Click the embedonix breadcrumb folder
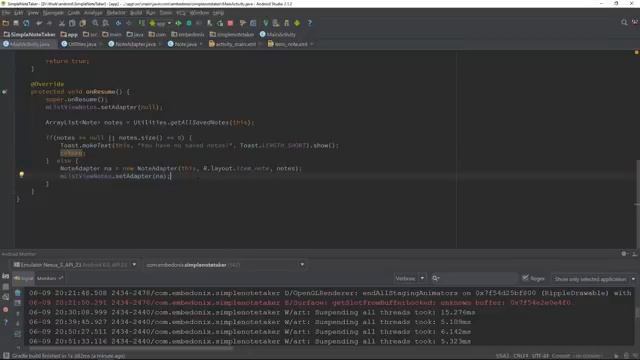The image size is (640, 360). (188, 34)
